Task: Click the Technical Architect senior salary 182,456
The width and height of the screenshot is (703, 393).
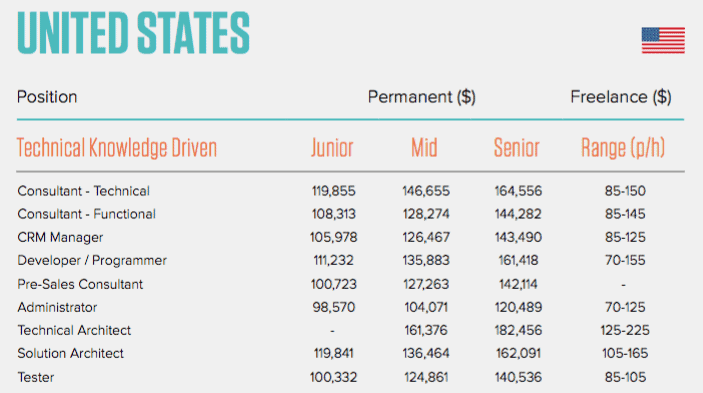Action: (518, 330)
